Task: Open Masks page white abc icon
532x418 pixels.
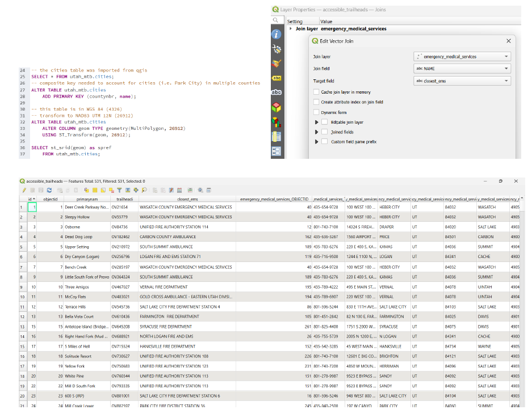Action: click(276, 92)
